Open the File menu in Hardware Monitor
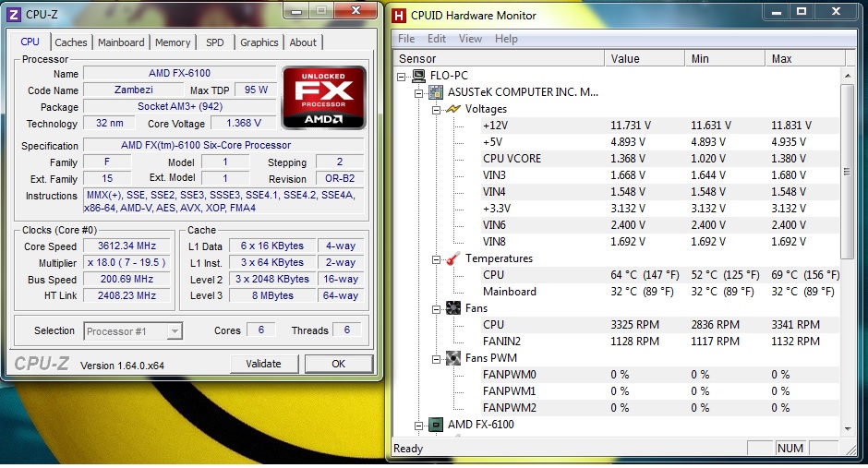 pos(406,39)
